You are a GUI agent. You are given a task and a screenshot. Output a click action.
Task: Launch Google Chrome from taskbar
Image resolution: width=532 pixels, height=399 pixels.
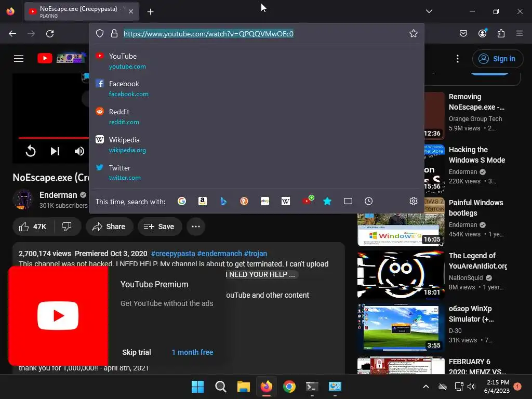point(289,387)
